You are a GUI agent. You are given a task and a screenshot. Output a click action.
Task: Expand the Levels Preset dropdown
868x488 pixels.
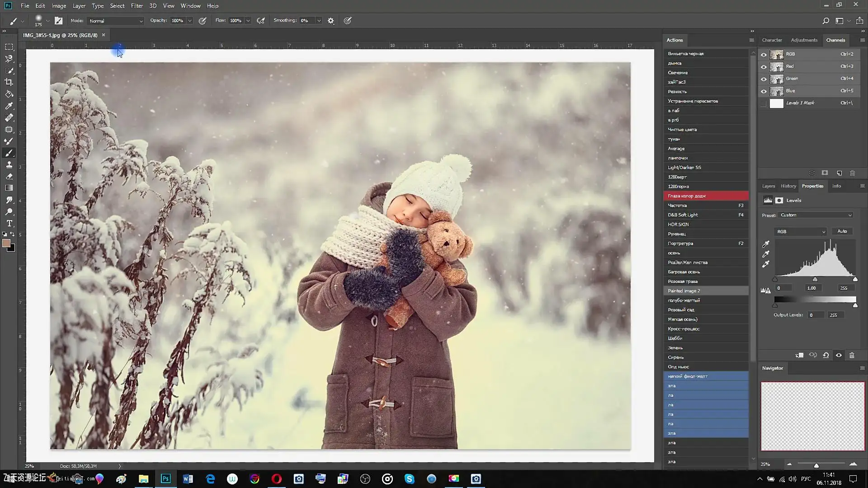[816, 215]
